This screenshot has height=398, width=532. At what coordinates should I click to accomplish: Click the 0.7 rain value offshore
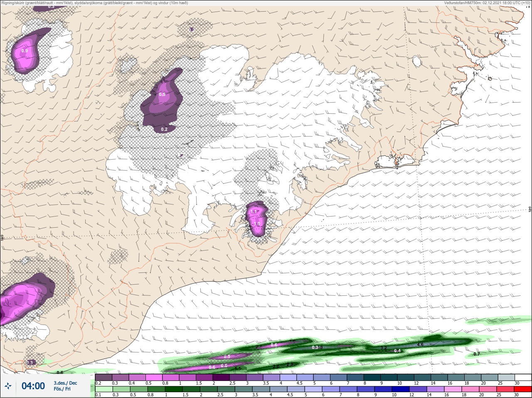click(477, 354)
